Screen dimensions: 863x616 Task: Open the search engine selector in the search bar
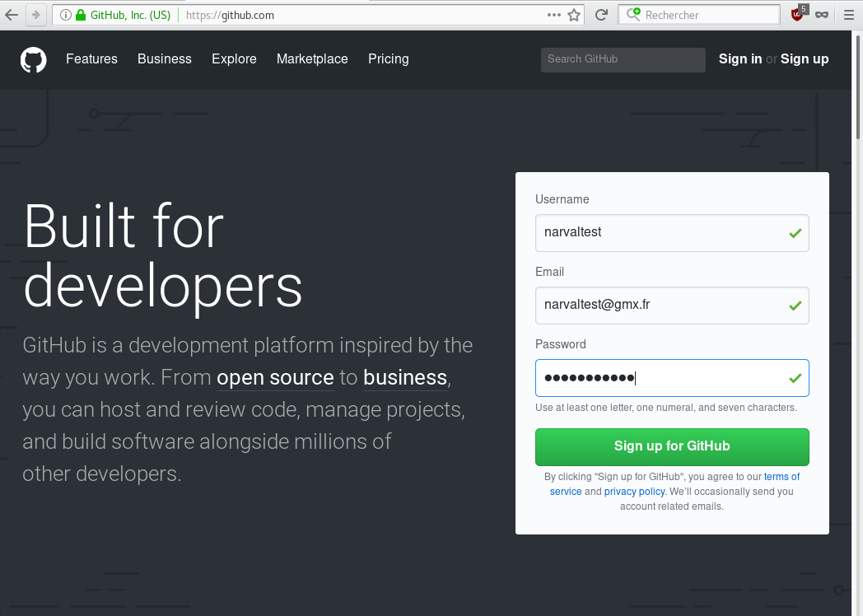pyautogui.click(x=634, y=14)
